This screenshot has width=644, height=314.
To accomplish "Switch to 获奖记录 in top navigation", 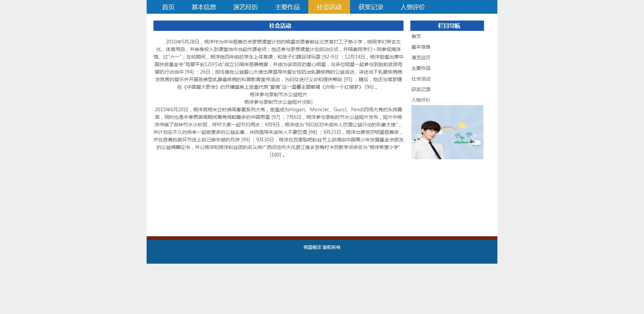I will (371, 7).
